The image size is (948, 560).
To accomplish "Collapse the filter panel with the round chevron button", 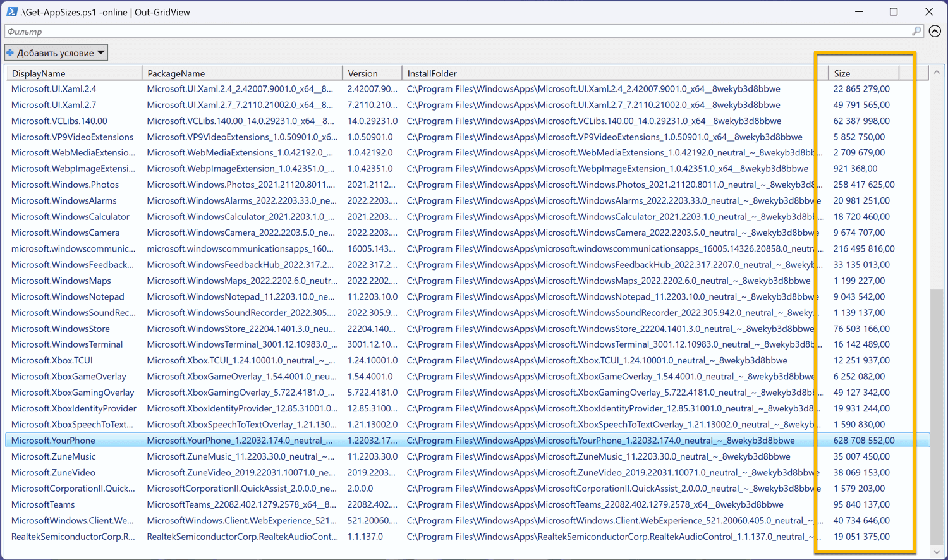I will (935, 31).
